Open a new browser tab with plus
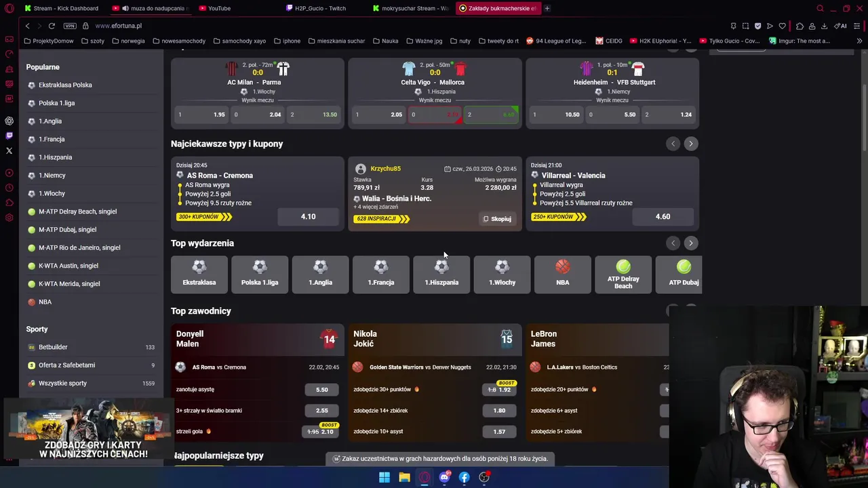This screenshot has height=488, width=868. click(547, 8)
